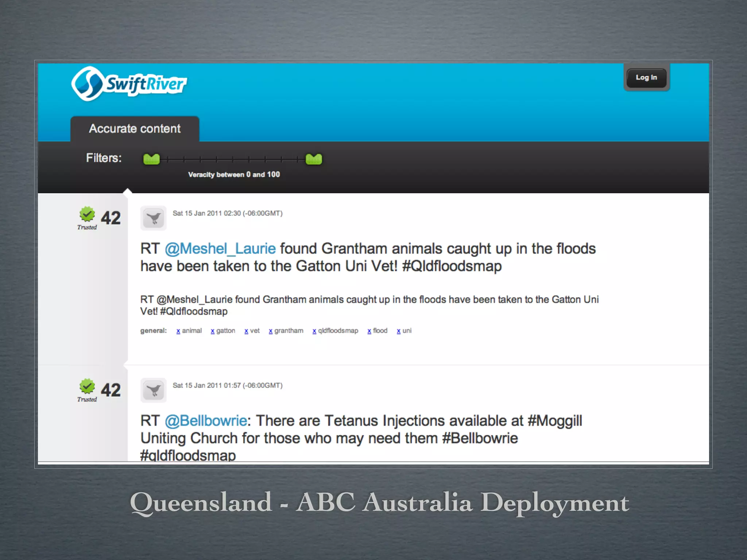
Task: Open the Accurate content tab
Action: click(x=135, y=129)
